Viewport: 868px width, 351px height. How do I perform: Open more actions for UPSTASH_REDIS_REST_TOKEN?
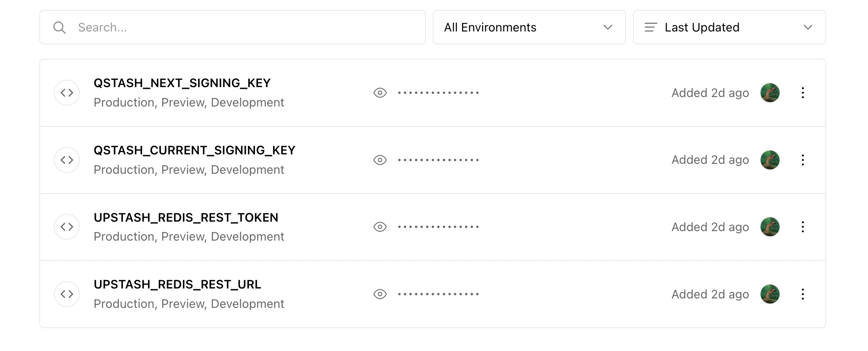coord(802,227)
